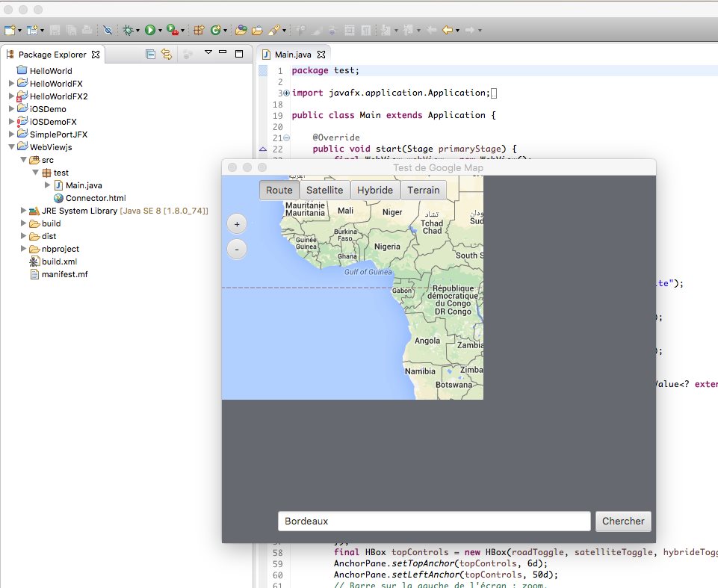Click the Previous Annotation toolbar icon
718x588 pixels.
point(408,30)
